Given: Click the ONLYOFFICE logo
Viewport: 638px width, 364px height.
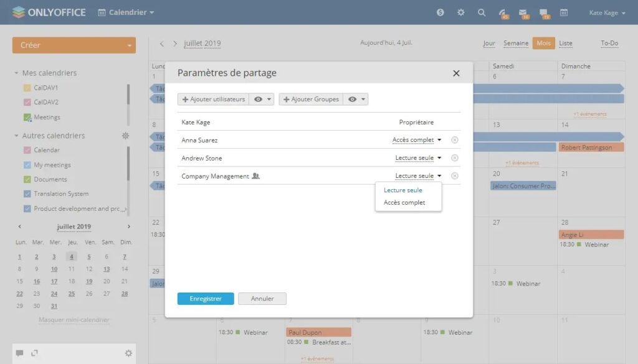Looking at the screenshot, I should [49, 12].
